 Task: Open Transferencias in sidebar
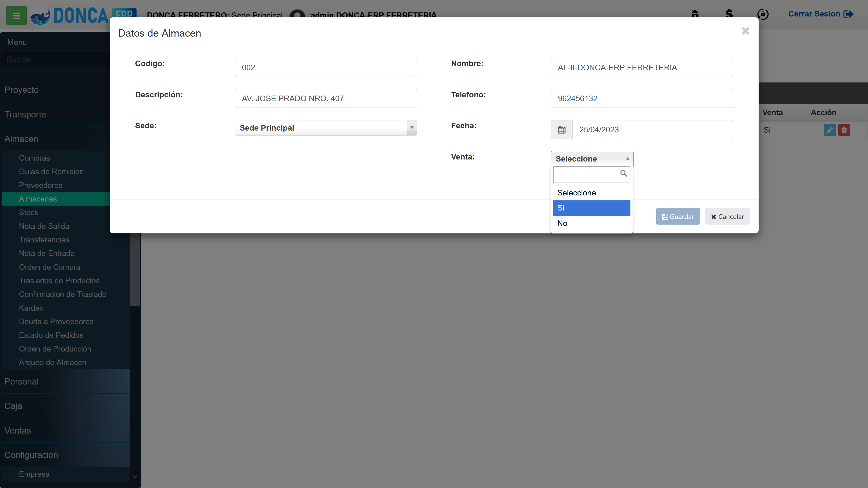(44, 240)
